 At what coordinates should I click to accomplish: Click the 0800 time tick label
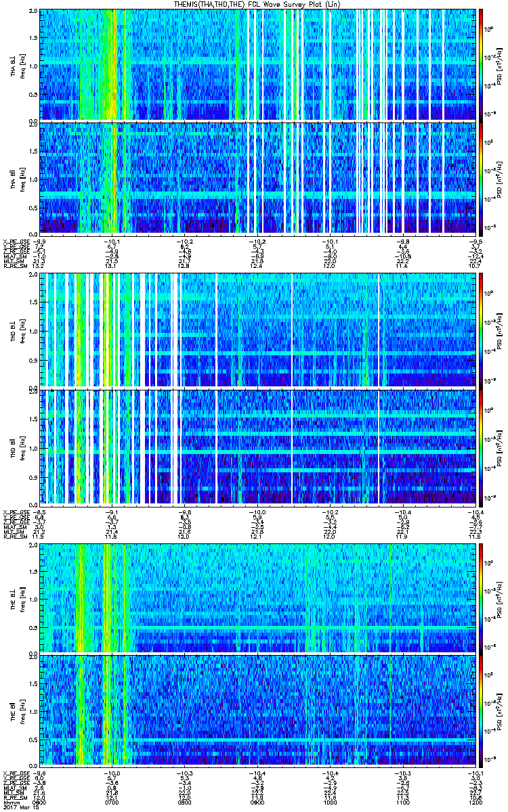tap(185, 802)
